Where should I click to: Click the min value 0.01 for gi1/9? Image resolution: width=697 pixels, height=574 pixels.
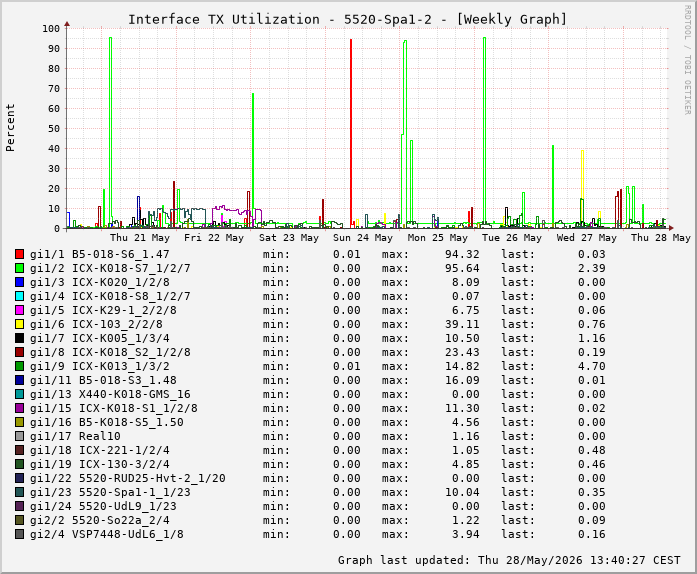point(347,366)
